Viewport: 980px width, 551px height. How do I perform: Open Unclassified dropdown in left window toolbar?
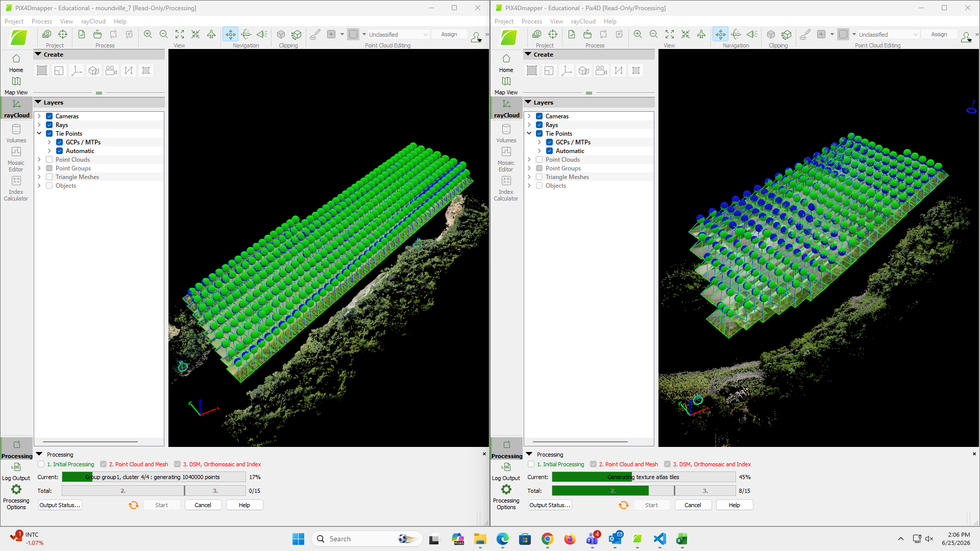398,34
